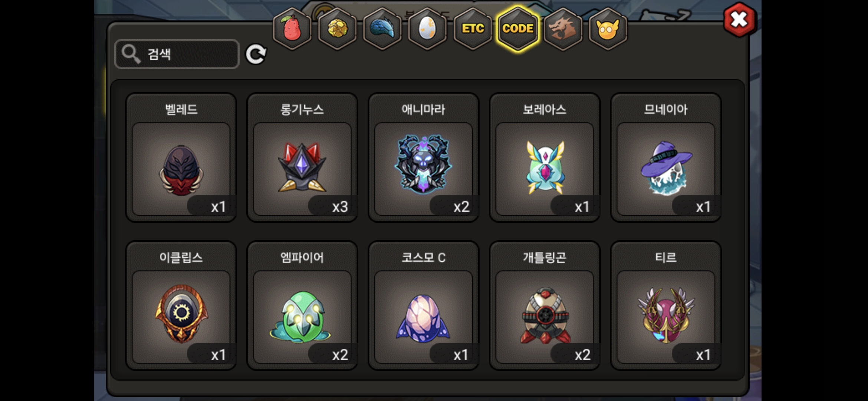Choose the 이클립스 egg item
Image resolution: width=868 pixels, height=401 pixels.
click(181, 306)
